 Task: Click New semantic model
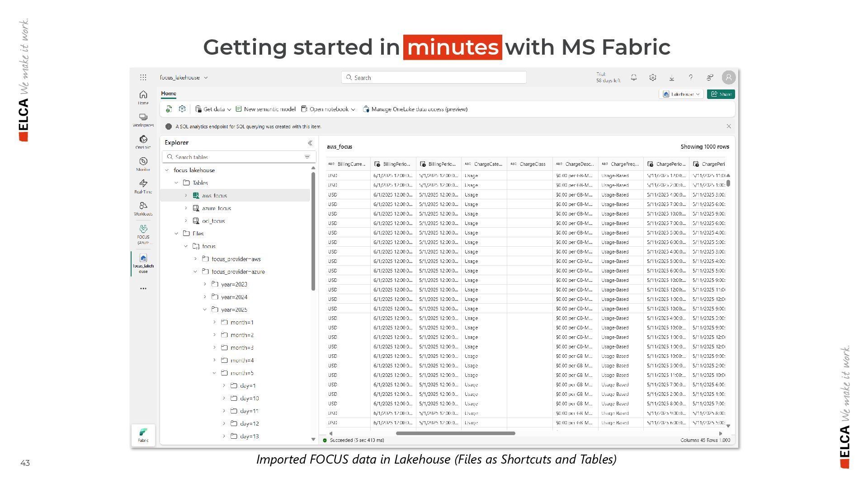click(x=266, y=109)
